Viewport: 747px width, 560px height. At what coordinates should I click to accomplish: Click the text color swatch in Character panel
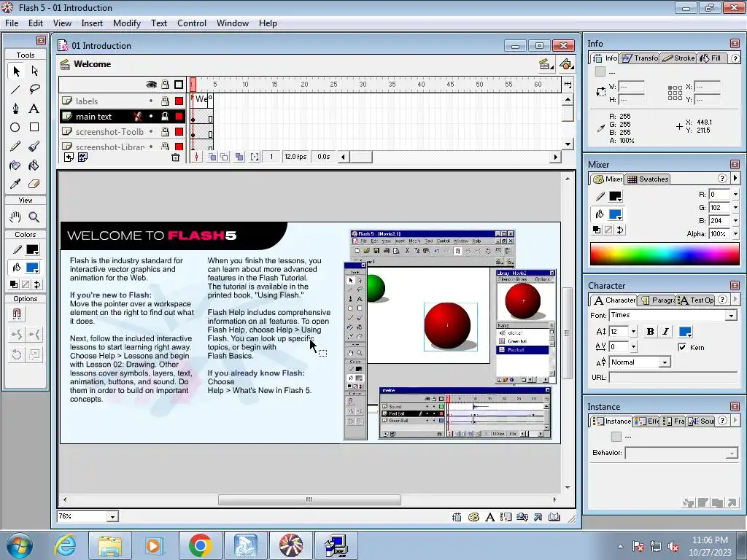point(684,332)
